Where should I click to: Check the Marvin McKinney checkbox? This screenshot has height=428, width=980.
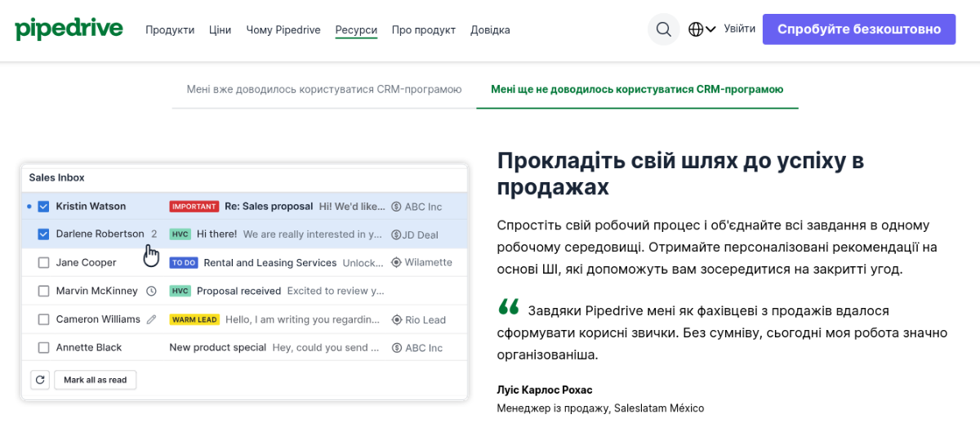coord(44,291)
